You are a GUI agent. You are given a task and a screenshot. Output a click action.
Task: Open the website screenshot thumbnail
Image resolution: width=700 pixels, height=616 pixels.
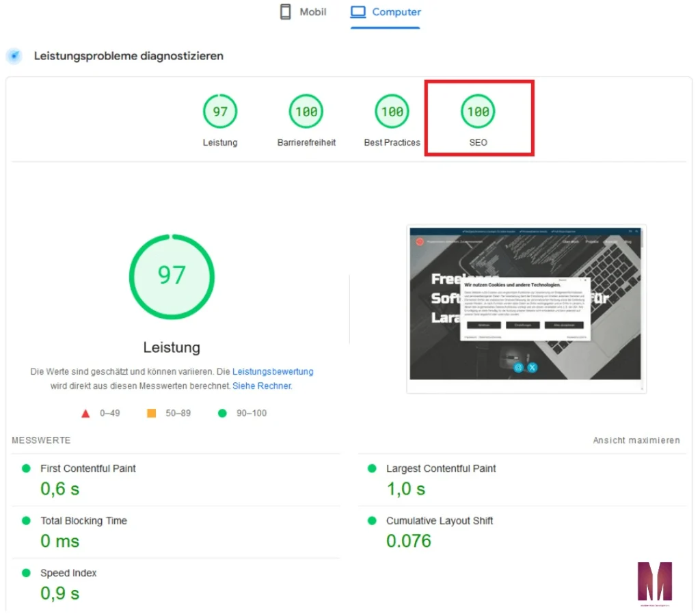[x=526, y=308]
